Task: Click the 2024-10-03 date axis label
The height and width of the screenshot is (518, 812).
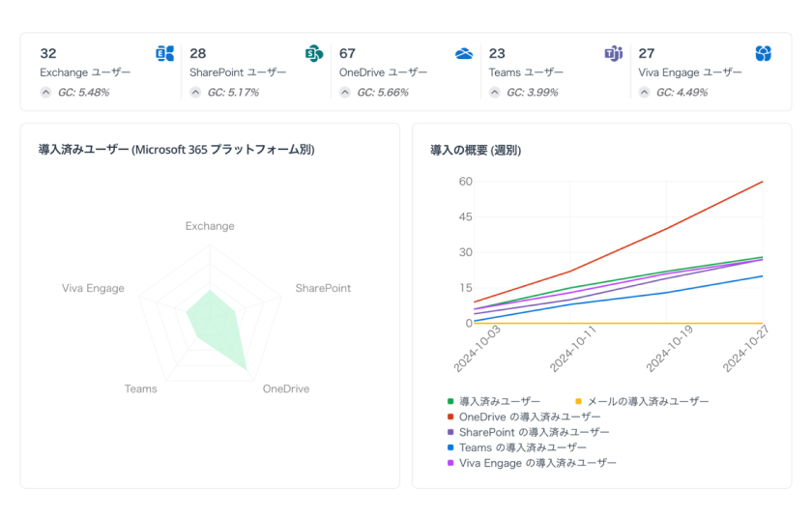Action: tap(477, 349)
